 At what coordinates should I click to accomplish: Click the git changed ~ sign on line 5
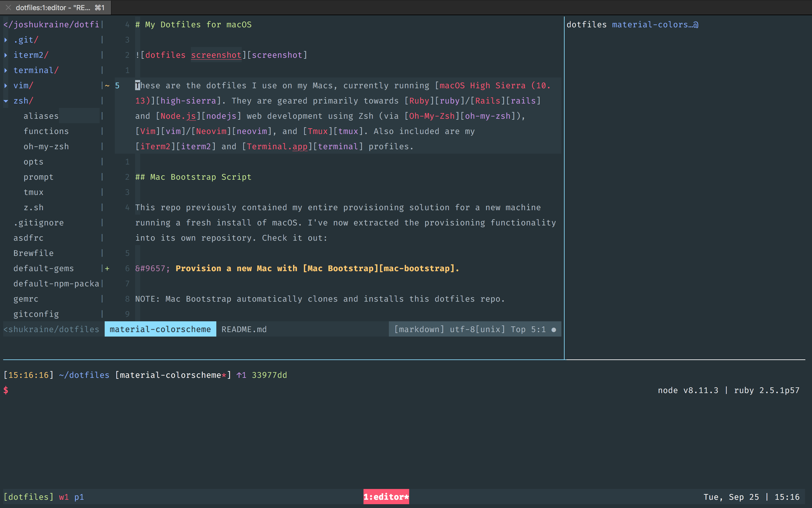tap(107, 86)
